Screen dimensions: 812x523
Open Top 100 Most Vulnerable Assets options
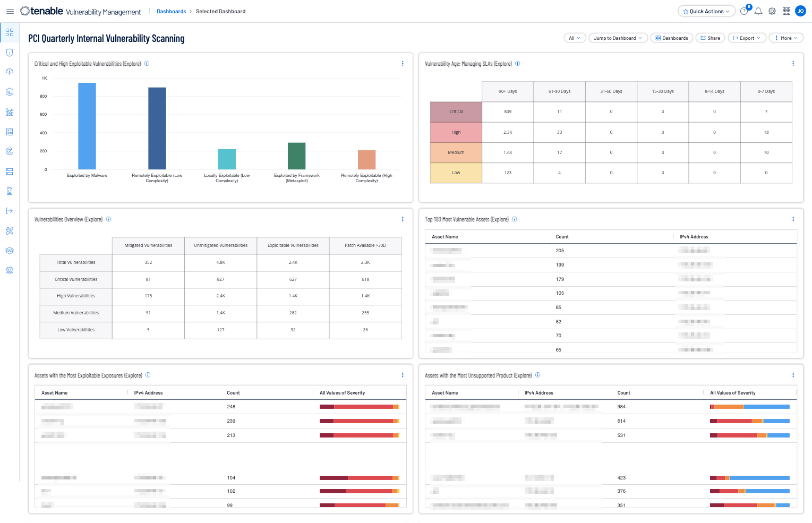click(x=793, y=219)
